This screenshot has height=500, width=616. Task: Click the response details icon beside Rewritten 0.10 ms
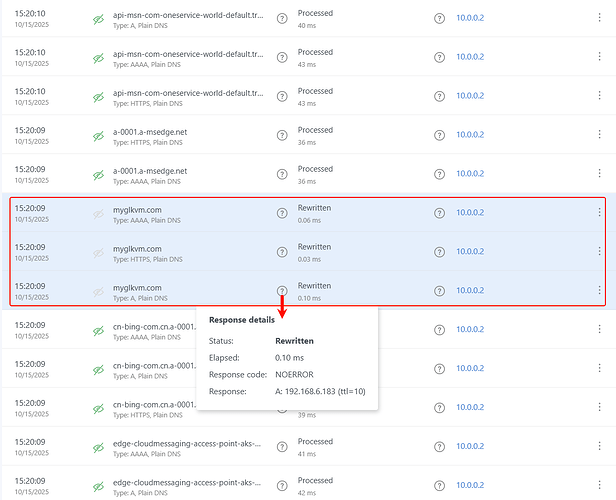click(282, 291)
